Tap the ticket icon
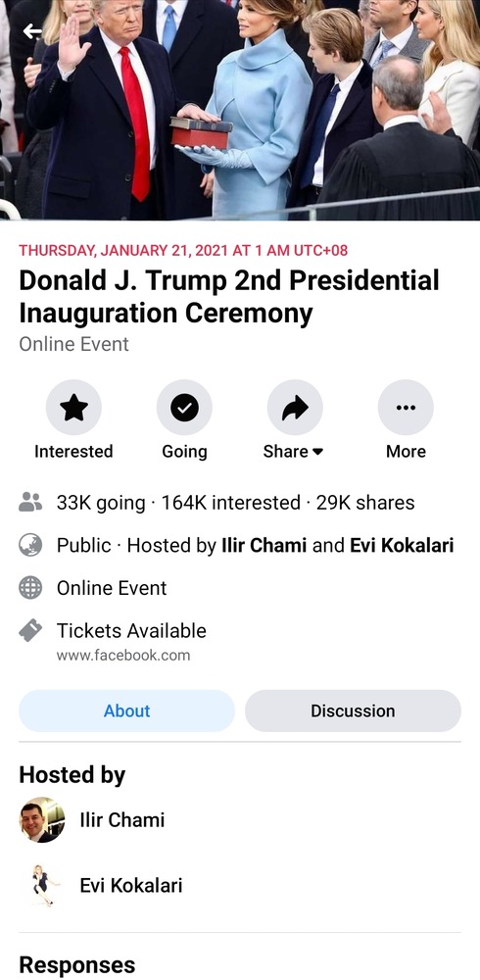The height and width of the screenshot is (980, 480). [x=30, y=630]
